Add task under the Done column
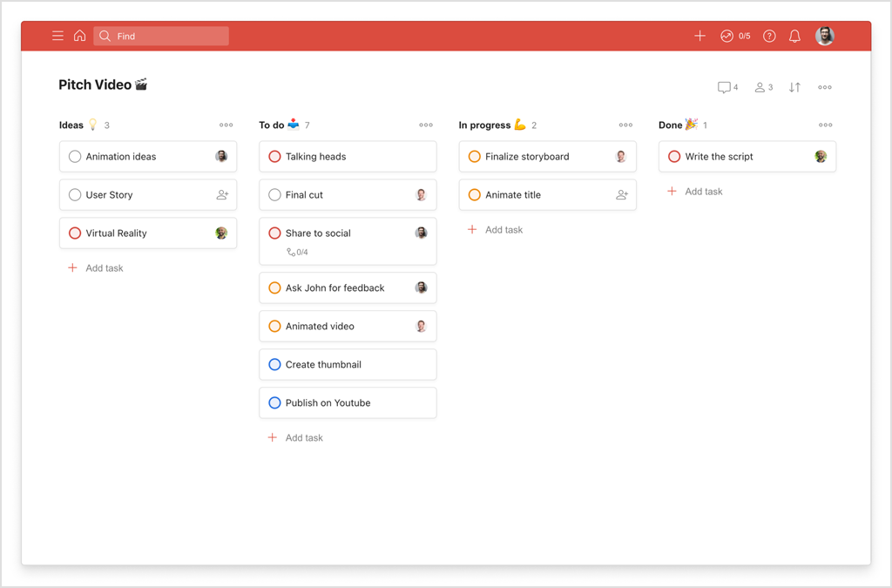The image size is (892, 588). tap(695, 191)
